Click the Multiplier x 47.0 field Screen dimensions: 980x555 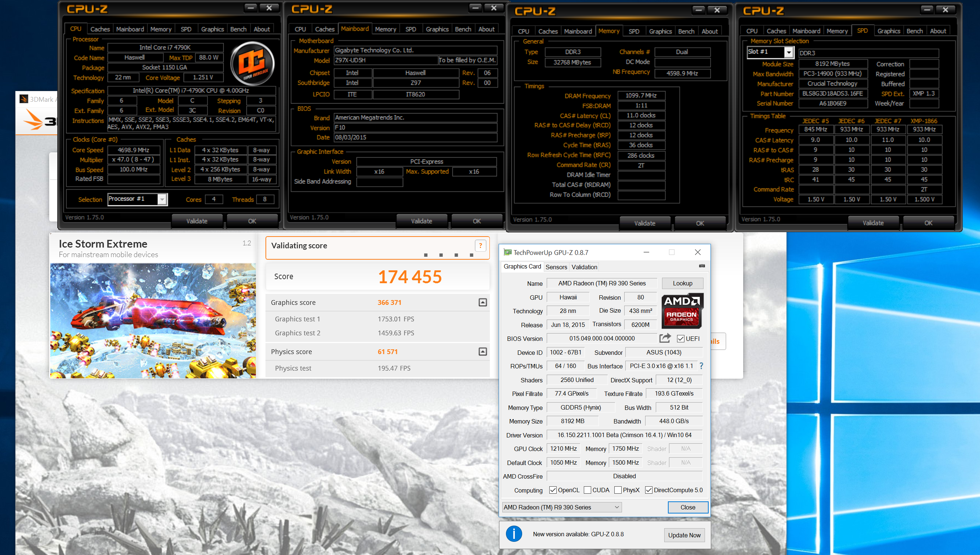[133, 159]
